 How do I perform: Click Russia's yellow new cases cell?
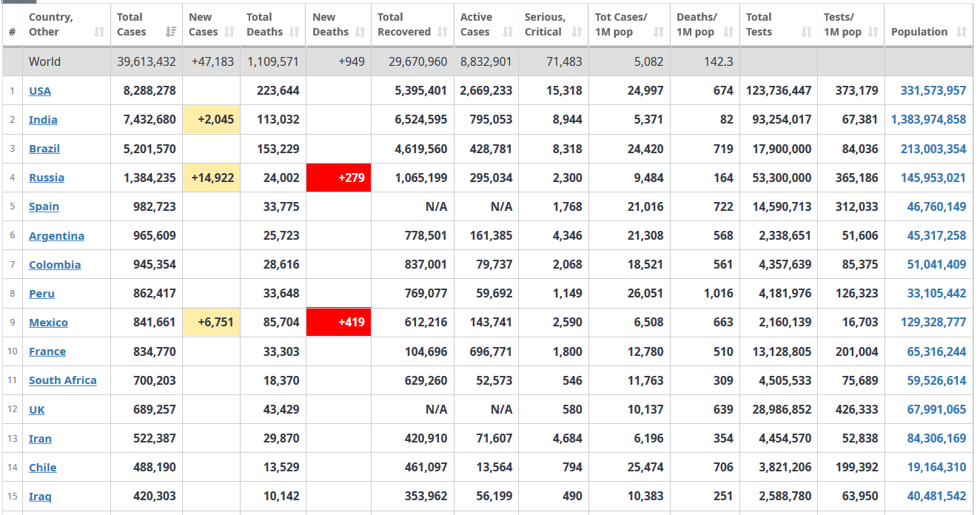(212, 178)
